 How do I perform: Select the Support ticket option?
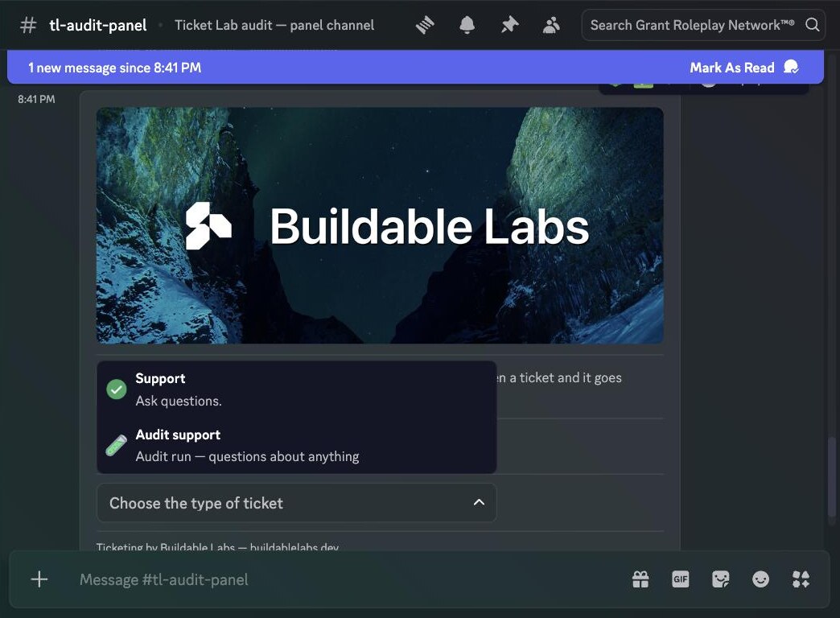296,389
